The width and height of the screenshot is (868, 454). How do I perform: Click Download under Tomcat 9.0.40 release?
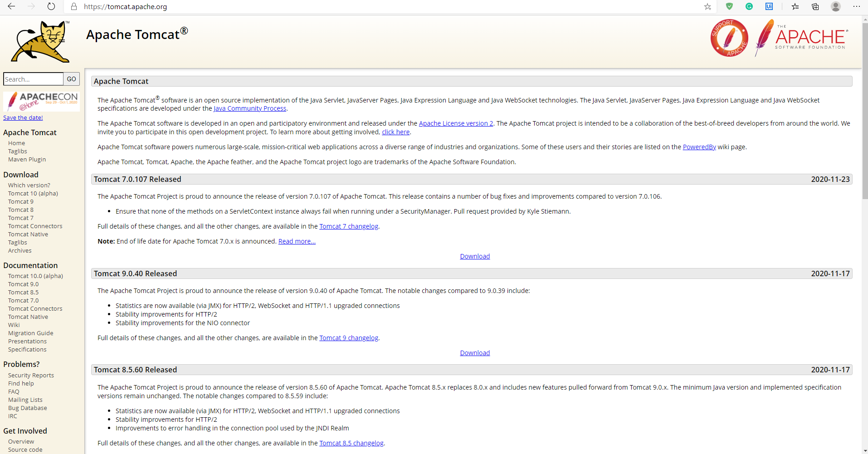coord(475,353)
